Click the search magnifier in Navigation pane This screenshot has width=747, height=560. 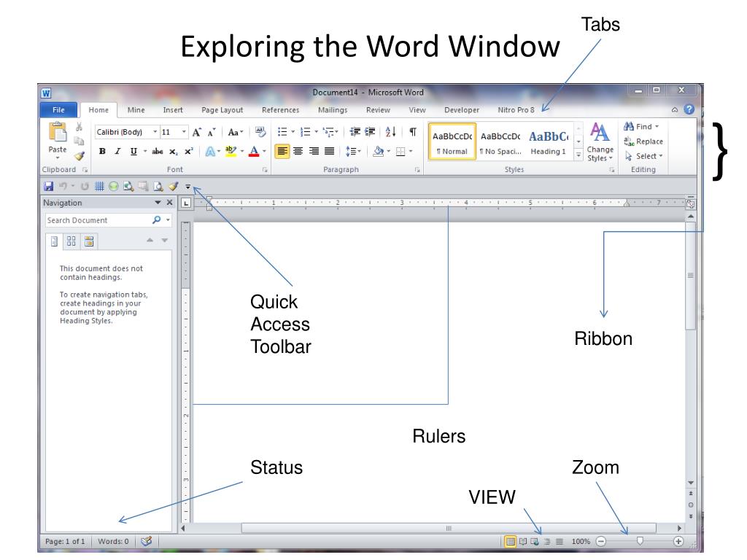coord(156,220)
